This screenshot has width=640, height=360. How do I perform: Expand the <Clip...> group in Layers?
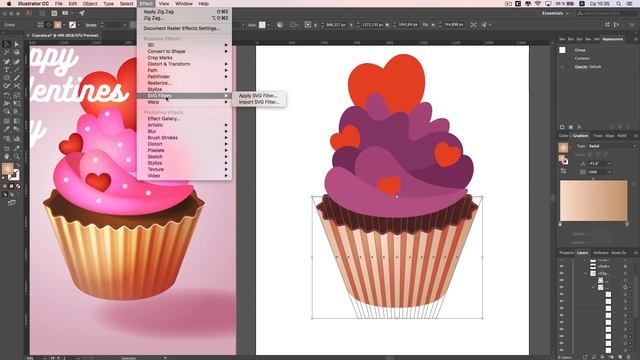pyautogui.click(x=586, y=273)
